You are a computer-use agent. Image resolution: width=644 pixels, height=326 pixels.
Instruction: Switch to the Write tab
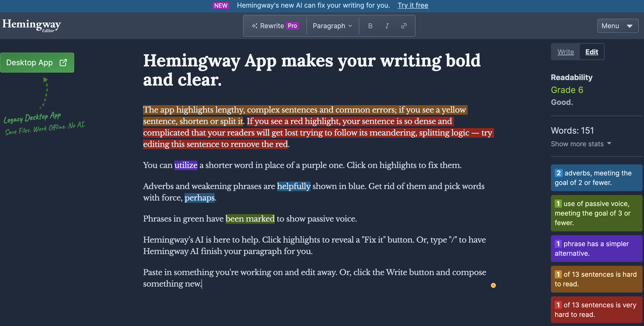[565, 52]
